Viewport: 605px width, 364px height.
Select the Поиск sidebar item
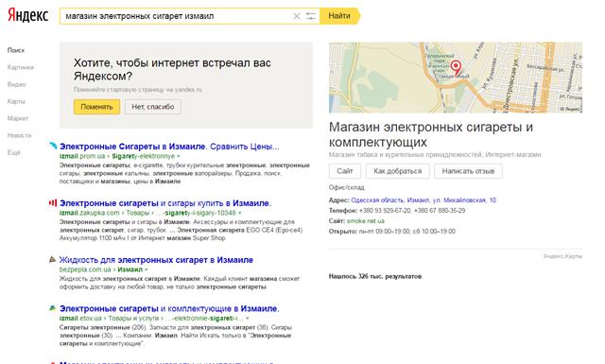(16, 50)
